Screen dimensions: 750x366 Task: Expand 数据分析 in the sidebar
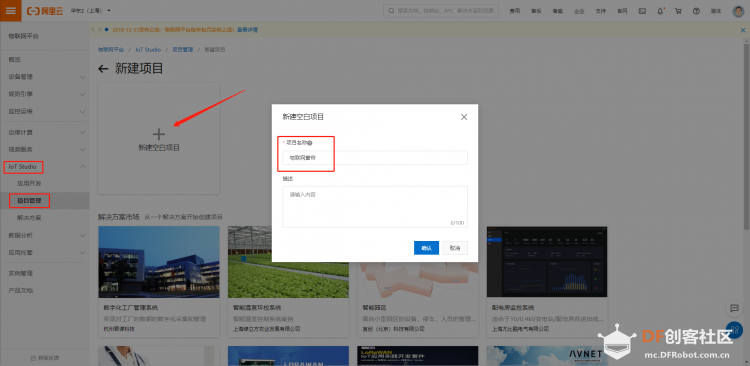44,235
